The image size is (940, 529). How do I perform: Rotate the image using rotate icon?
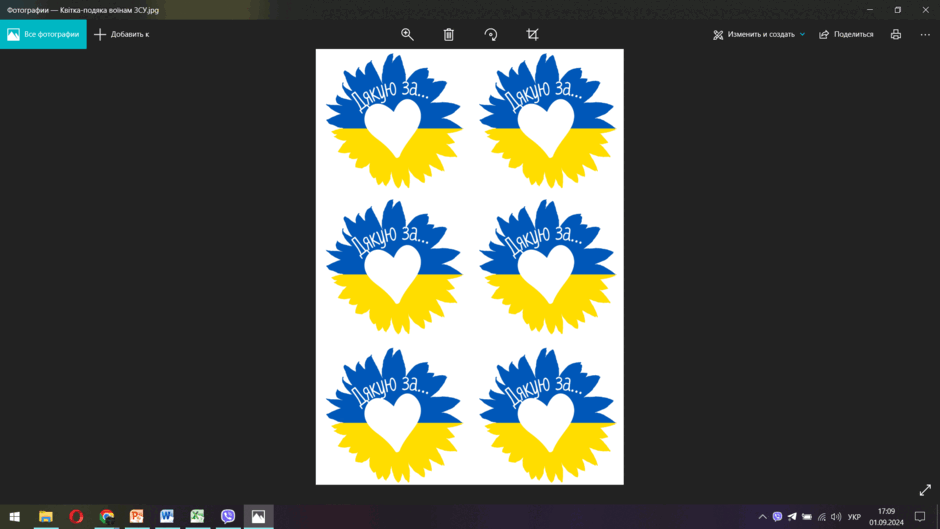pyautogui.click(x=490, y=34)
